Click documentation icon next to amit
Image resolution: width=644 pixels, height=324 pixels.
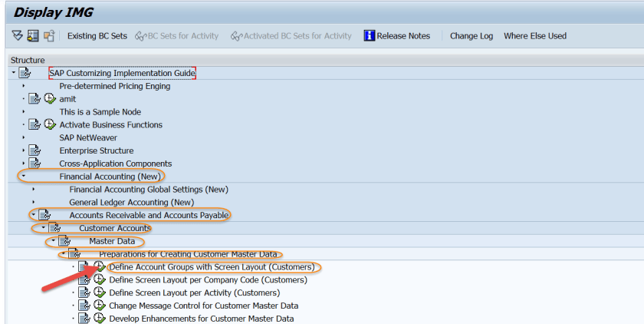[x=34, y=99]
